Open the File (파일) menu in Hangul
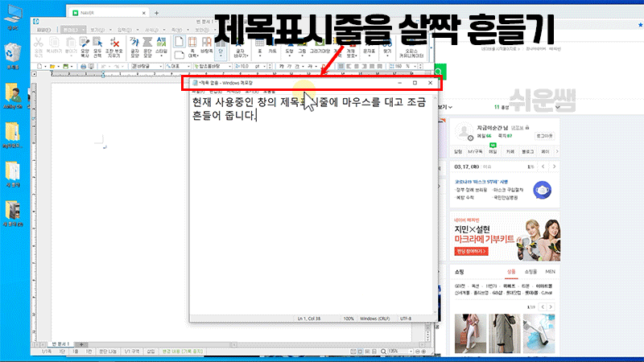The image size is (644, 362). point(43,30)
